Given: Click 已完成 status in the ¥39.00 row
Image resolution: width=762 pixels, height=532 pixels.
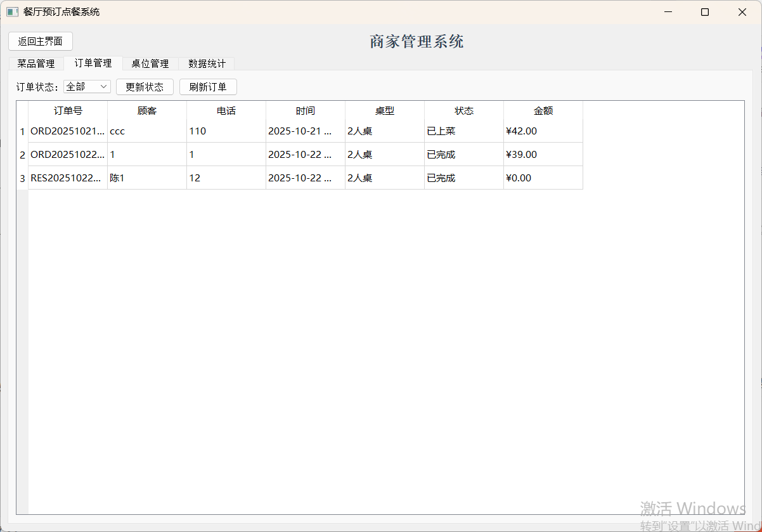Looking at the screenshot, I should click(464, 155).
